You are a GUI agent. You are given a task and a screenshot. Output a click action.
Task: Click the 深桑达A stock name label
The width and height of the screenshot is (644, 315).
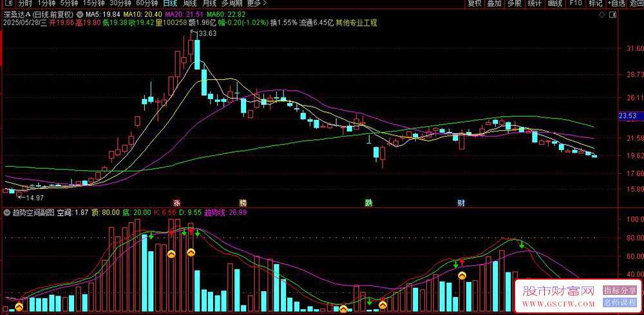17,15
